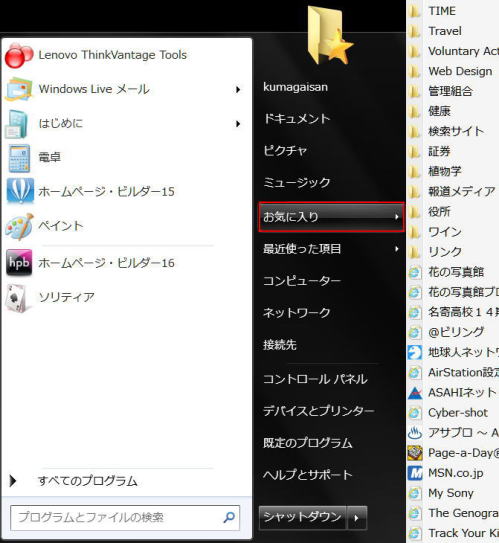
Task: Launch the 電卓 calculator icon
Action: coord(19,158)
